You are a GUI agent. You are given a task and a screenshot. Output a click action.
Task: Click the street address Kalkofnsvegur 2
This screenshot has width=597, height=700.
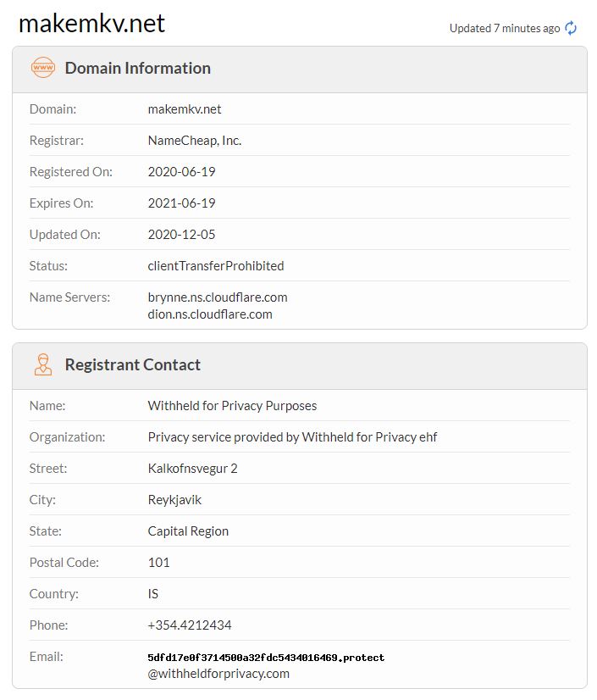192,468
